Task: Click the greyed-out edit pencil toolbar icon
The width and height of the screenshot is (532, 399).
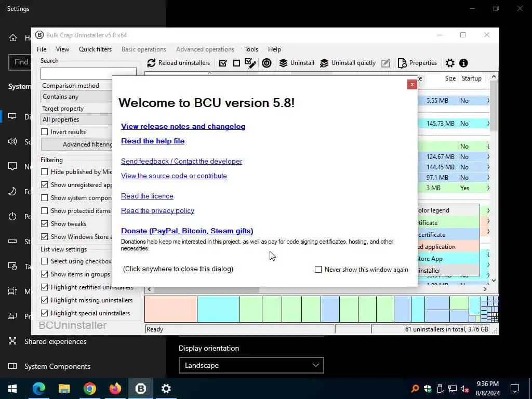Action: [x=386, y=63]
